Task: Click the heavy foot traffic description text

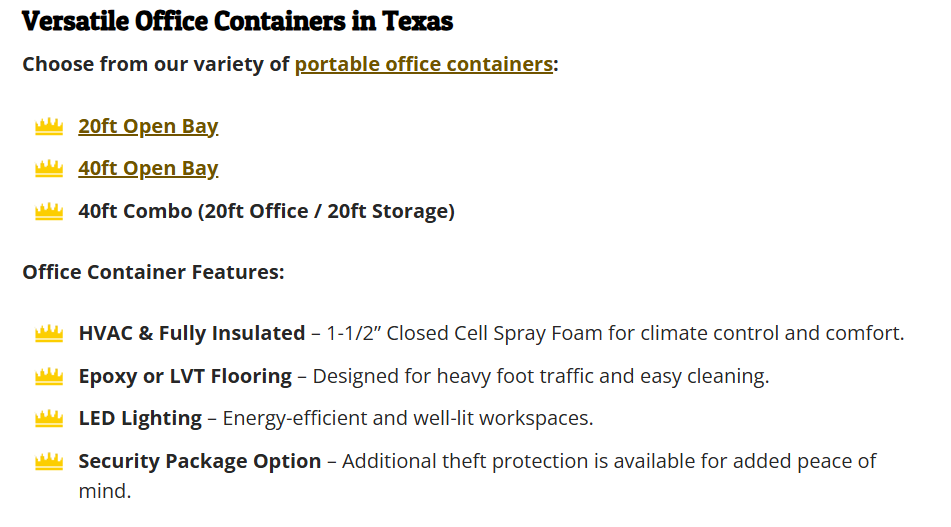Action: click(541, 376)
